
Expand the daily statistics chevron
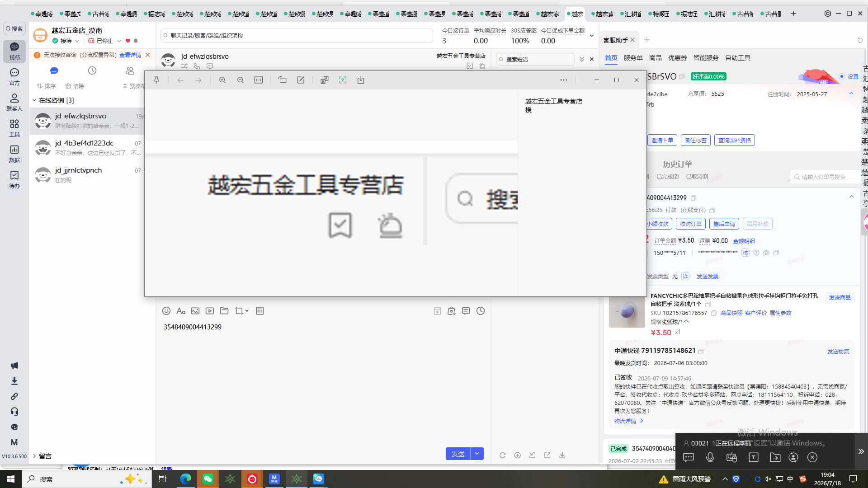tap(592, 35)
